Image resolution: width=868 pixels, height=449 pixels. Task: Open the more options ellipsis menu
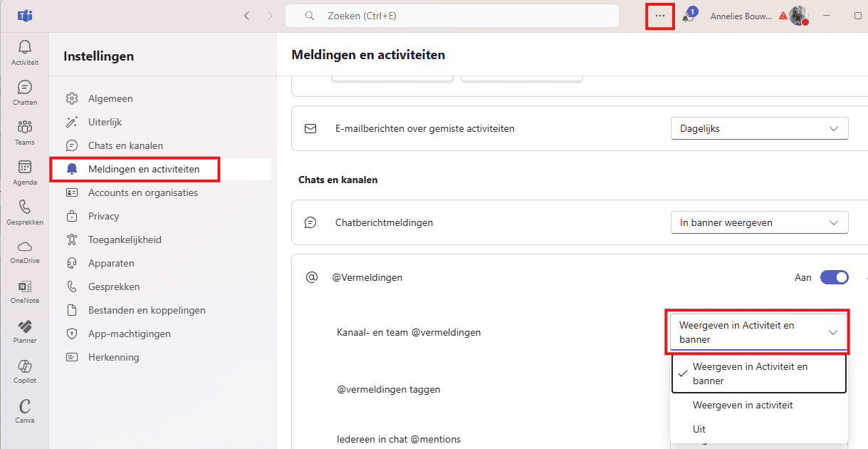[x=660, y=16]
